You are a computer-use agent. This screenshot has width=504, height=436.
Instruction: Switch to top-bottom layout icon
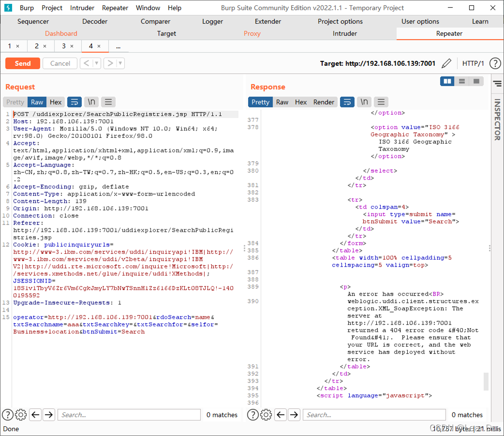click(462, 81)
